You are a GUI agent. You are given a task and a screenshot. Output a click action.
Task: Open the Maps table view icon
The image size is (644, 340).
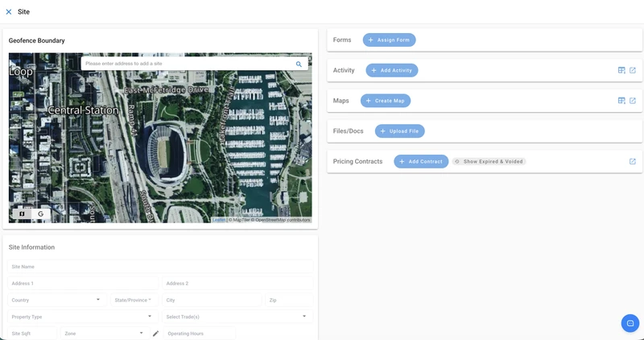(x=621, y=101)
